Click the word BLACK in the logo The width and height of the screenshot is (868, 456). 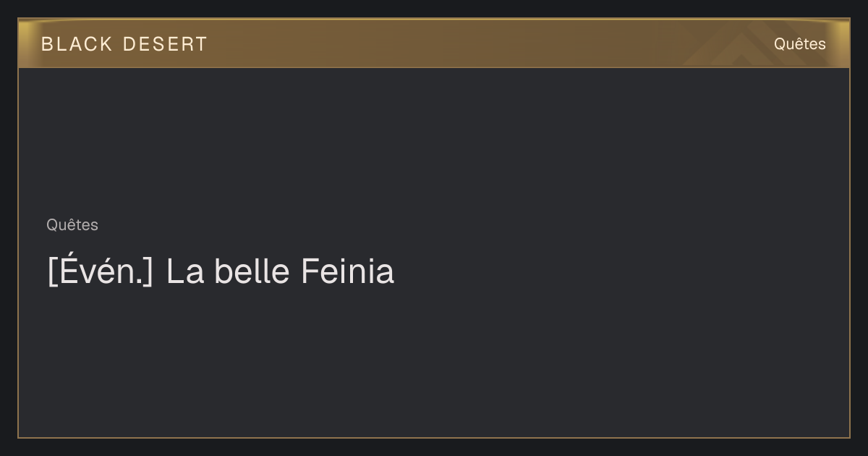coord(77,44)
